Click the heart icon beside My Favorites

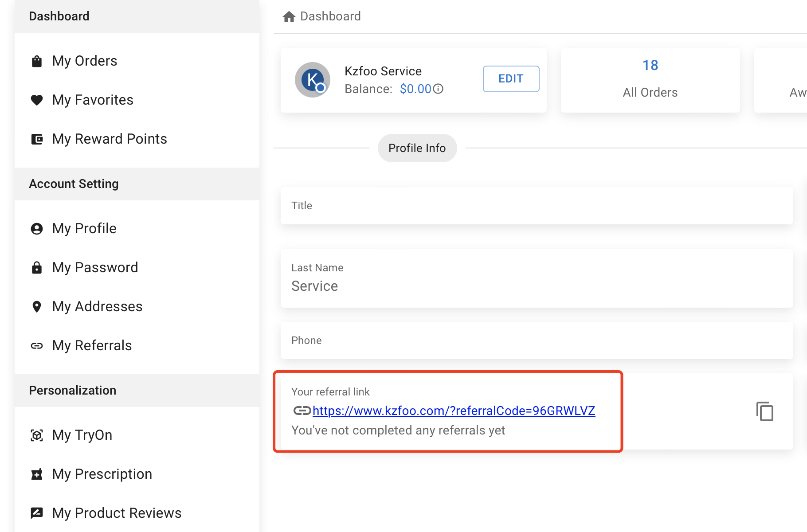[37, 100]
